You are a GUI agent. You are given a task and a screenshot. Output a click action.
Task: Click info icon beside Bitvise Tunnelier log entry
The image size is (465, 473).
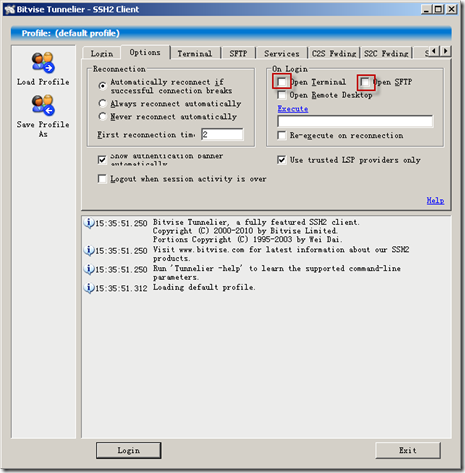click(89, 223)
